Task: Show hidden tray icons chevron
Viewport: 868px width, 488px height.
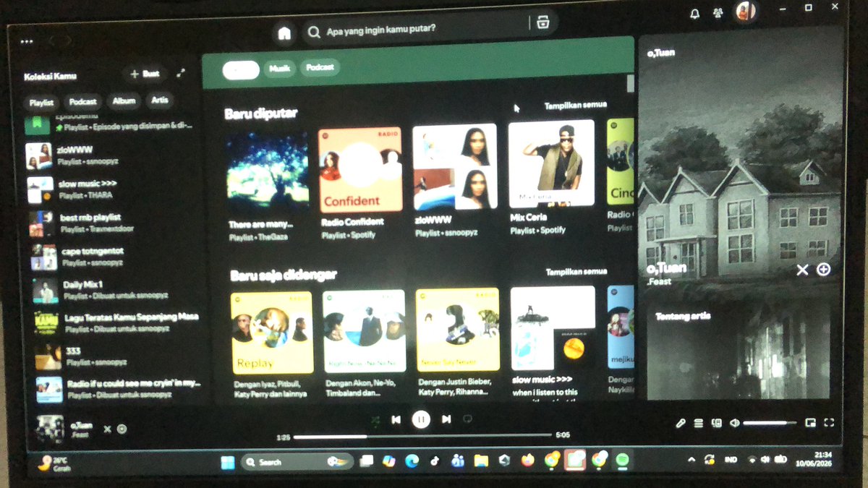Action: click(x=691, y=460)
